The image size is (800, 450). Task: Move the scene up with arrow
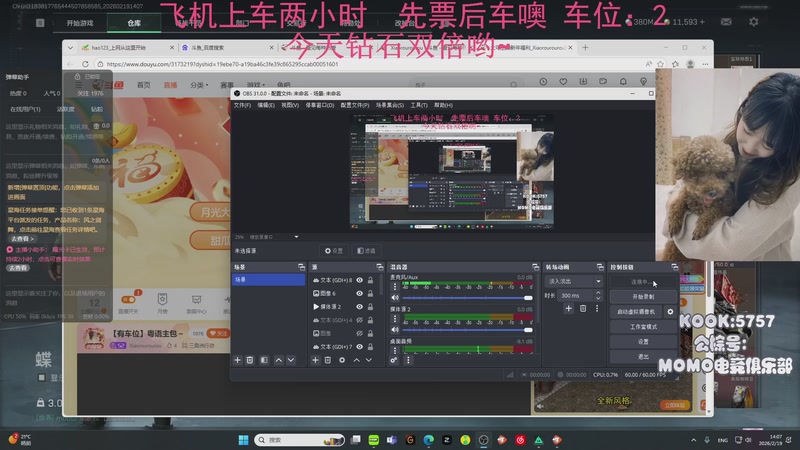click(279, 360)
